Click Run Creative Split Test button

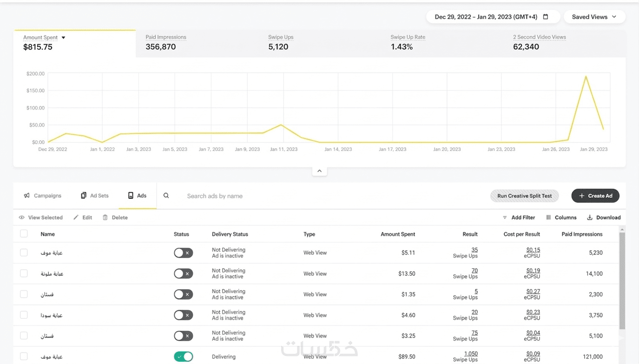[524, 196]
